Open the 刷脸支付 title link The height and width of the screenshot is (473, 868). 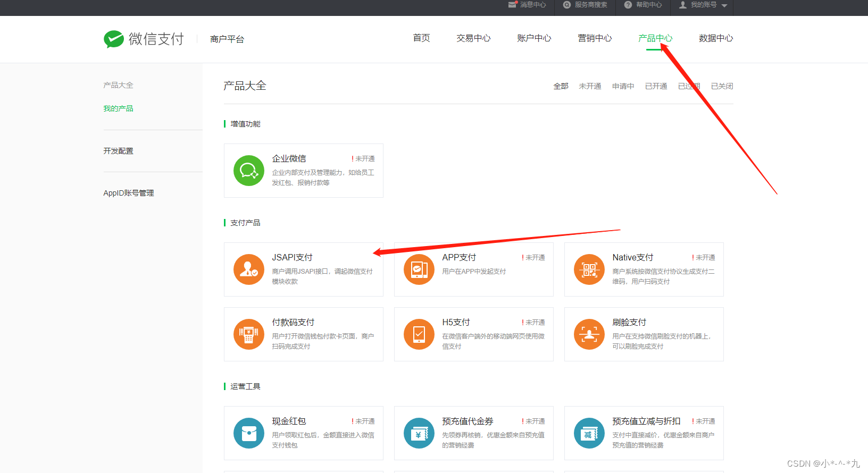click(x=629, y=322)
